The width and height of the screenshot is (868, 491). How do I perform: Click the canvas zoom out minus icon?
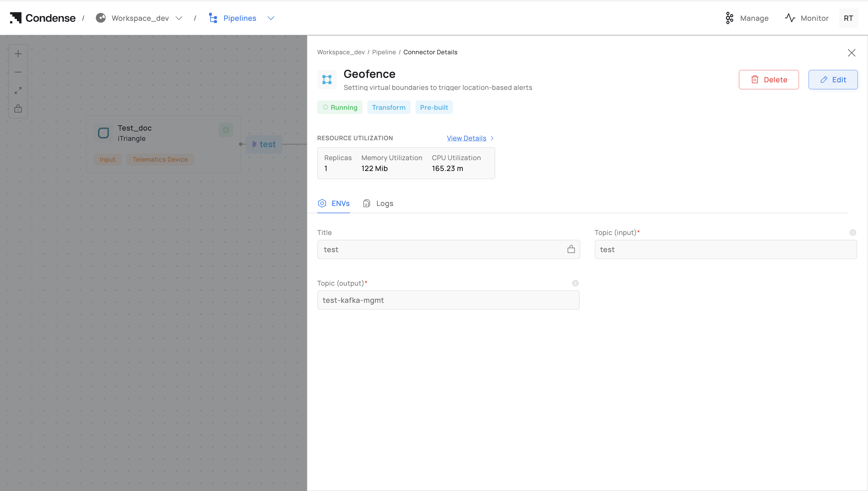(18, 72)
